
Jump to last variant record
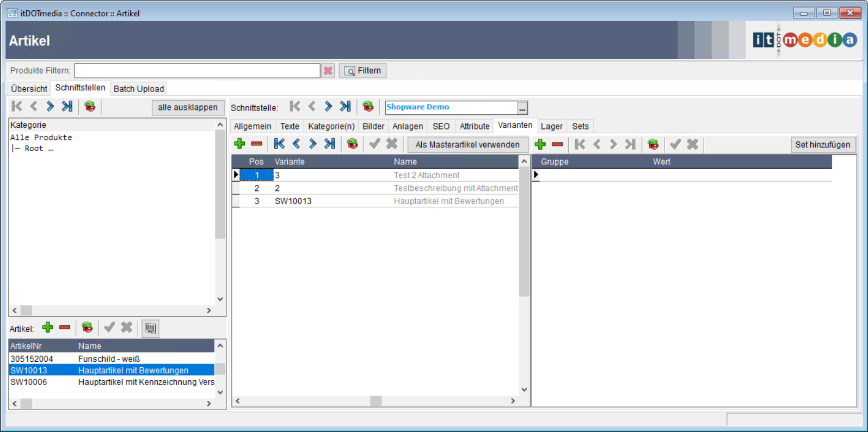[x=330, y=144]
